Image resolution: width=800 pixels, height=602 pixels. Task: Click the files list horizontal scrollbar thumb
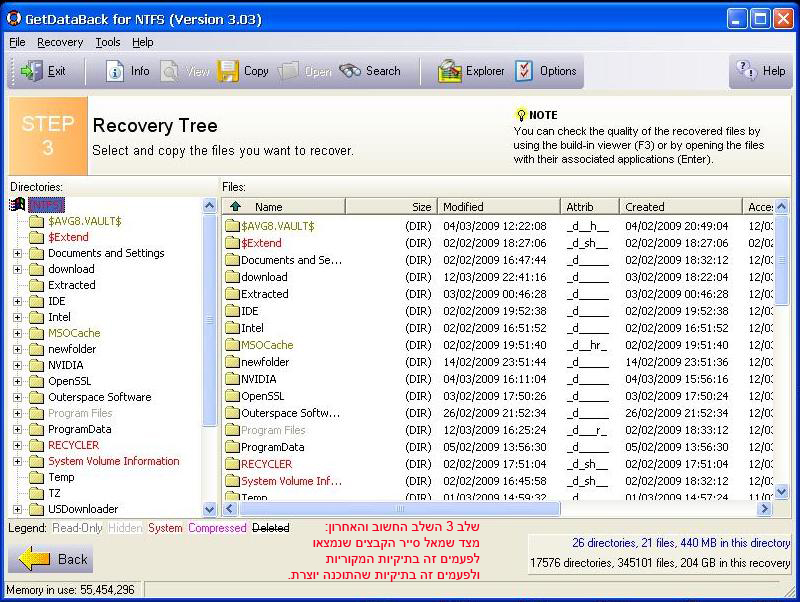click(399, 508)
